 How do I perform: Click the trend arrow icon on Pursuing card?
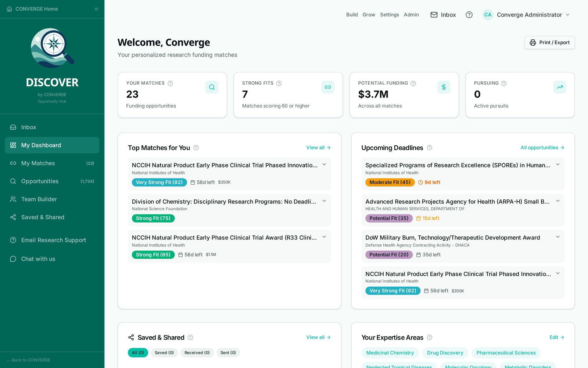pyautogui.click(x=560, y=87)
